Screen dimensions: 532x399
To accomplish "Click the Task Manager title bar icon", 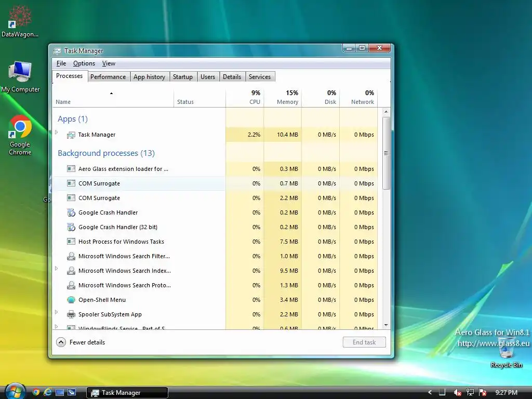I will click(57, 51).
